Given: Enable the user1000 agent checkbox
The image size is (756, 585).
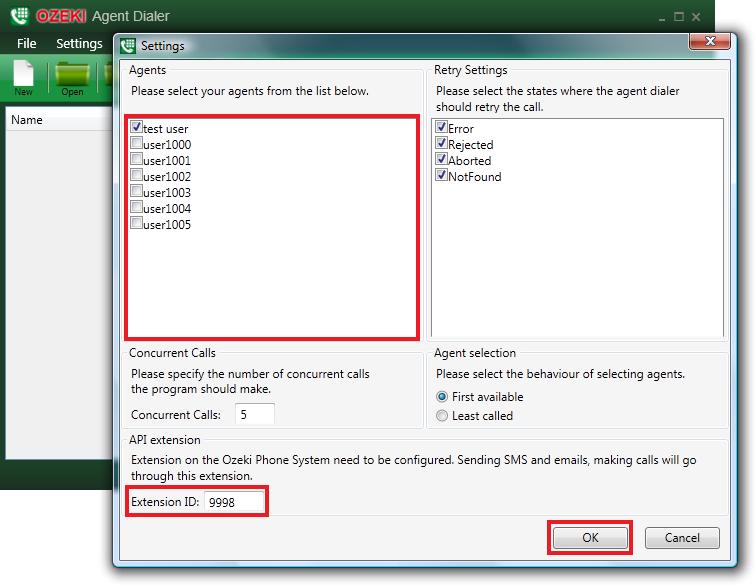Looking at the screenshot, I should (x=136, y=144).
